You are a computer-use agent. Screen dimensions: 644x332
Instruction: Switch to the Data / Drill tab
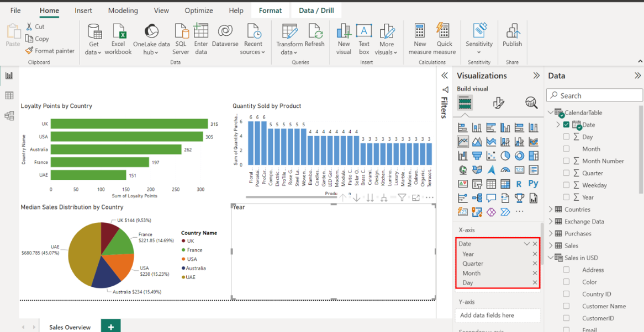point(316,10)
